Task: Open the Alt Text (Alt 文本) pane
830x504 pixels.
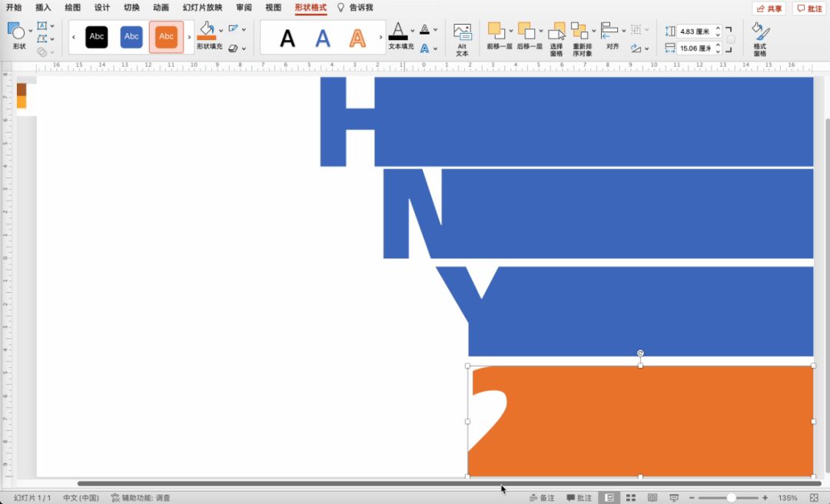Action: point(462,38)
